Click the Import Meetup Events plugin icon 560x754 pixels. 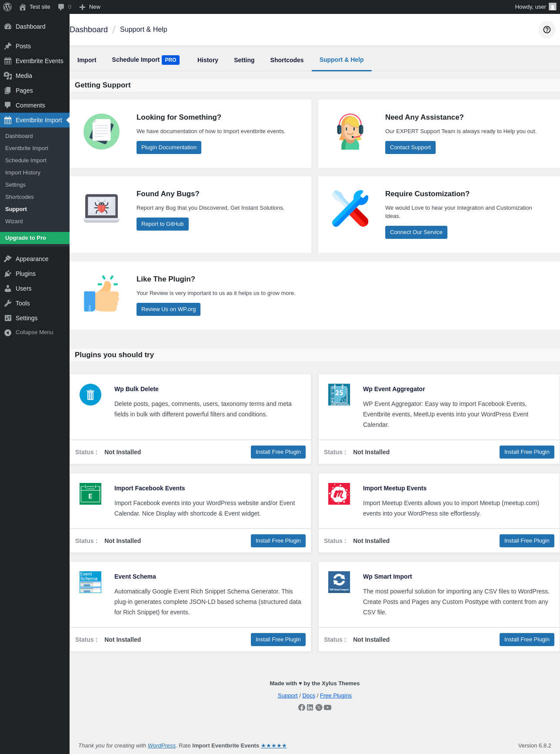[339, 494]
